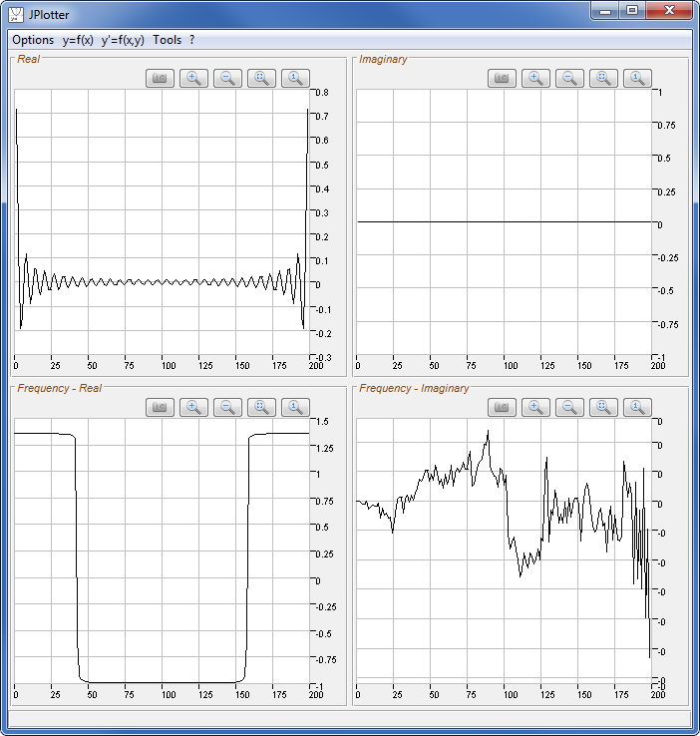Fit Frequency - Real plot to view
700x736 pixels.
(262, 406)
